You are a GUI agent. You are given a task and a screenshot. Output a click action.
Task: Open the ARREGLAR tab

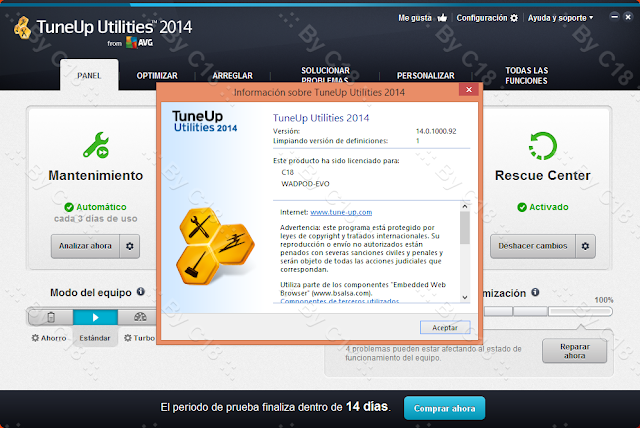coord(232,75)
